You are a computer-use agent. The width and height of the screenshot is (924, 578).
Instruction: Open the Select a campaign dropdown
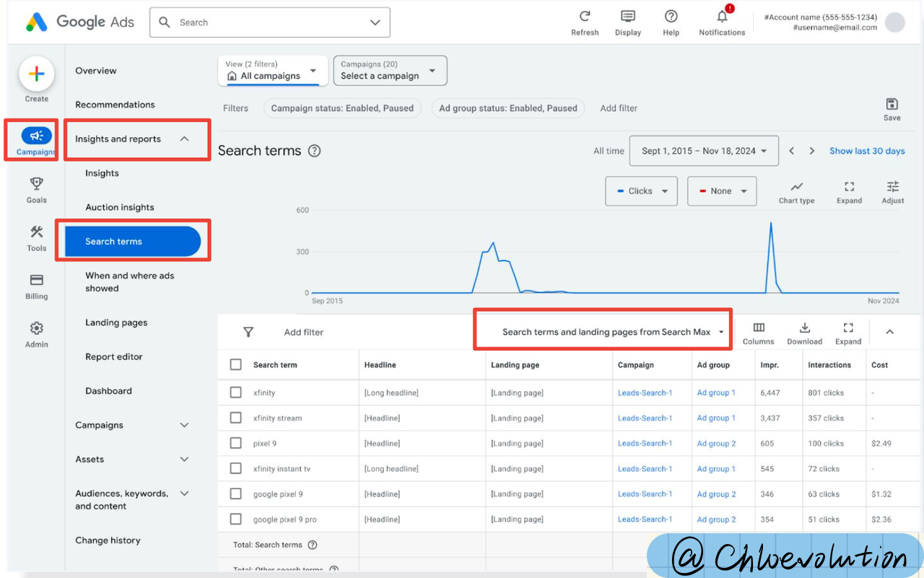click(390, 71)
